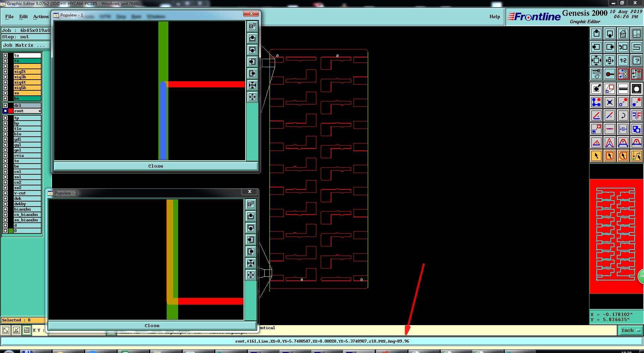Select the ss_biaozhu layer row
The width and height of the screenshot is (644, 353).
(x=27, y=220)
